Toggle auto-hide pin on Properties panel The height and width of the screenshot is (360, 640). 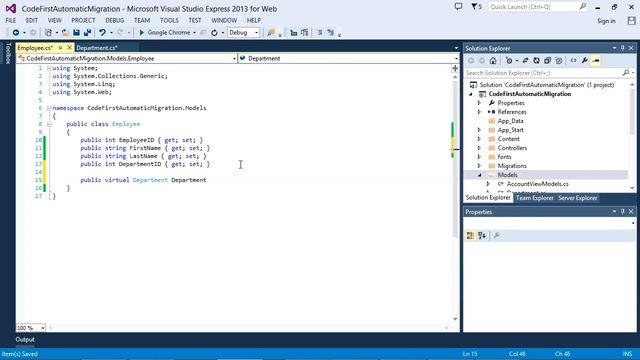pyautogui.click(x=622, y=212)
